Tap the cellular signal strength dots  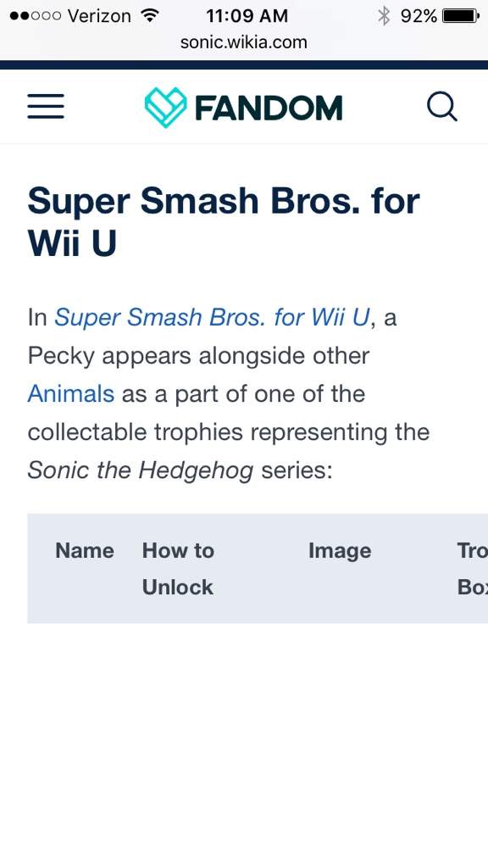[x=36, y=16]
